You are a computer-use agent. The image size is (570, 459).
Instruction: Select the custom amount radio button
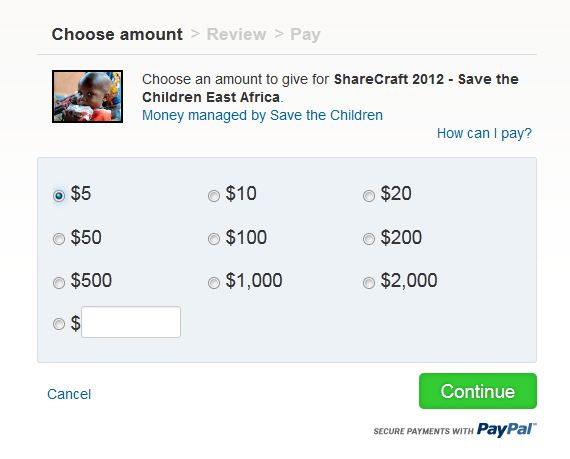(59, 323)
